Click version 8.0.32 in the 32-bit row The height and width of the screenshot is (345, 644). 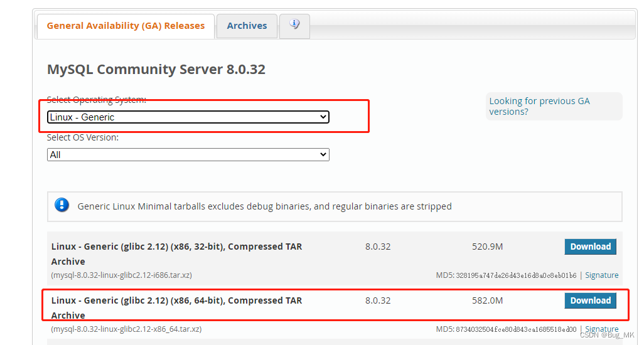[378, 247]
